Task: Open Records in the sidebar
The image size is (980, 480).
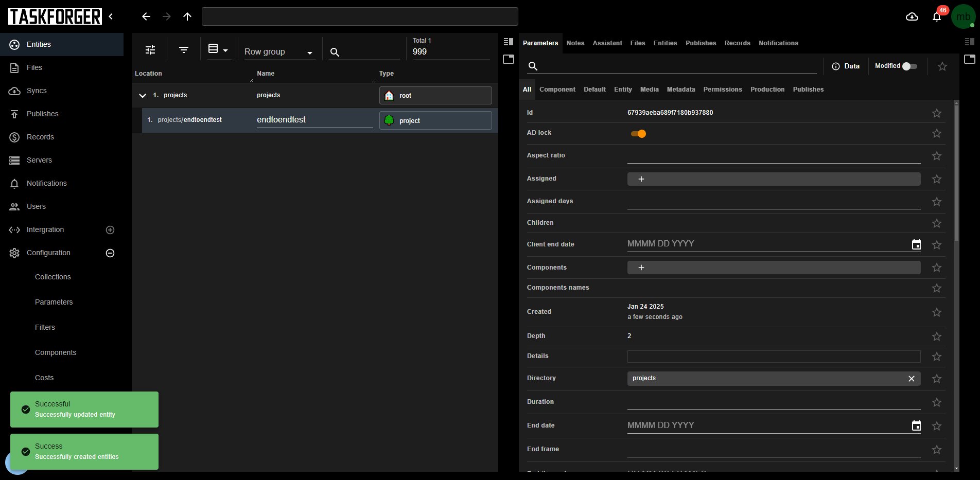Action: (62, 137)
